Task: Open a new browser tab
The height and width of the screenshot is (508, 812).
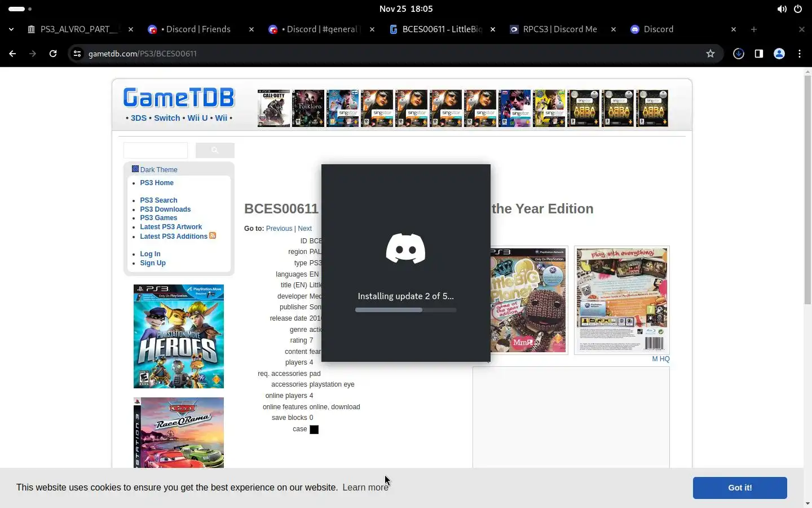Action: point(754,29)
